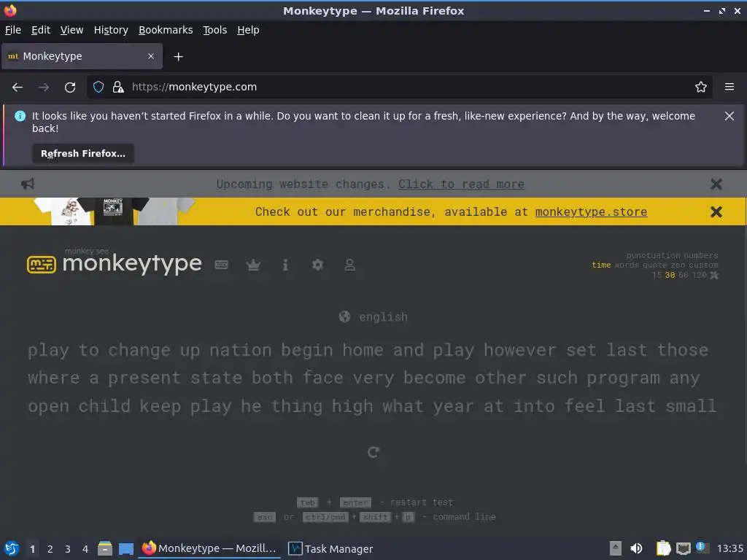Open a new tab
The width and height of the screenshot is (747, 560).
178,57
